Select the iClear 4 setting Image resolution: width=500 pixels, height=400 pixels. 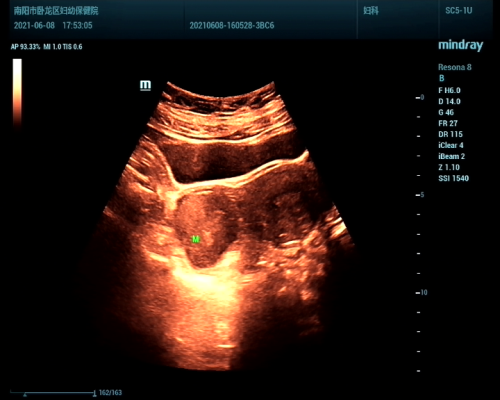[x=451, y=145]
